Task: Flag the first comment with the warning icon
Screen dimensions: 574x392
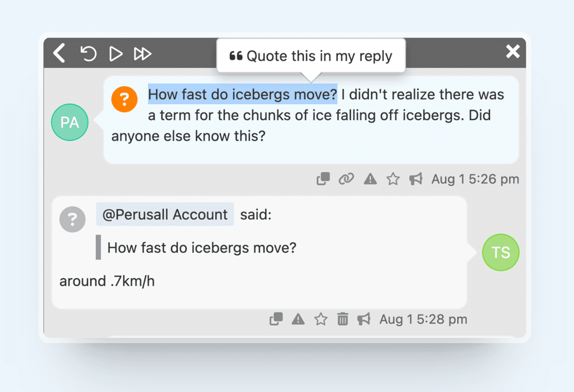Action: pyautogui.click(x=370, y=179)
